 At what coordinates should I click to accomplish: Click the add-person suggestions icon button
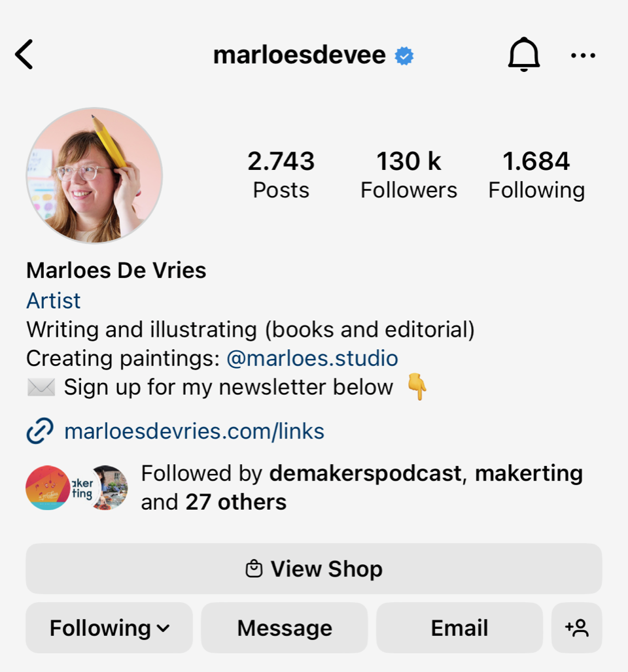(x=576, y=628)
